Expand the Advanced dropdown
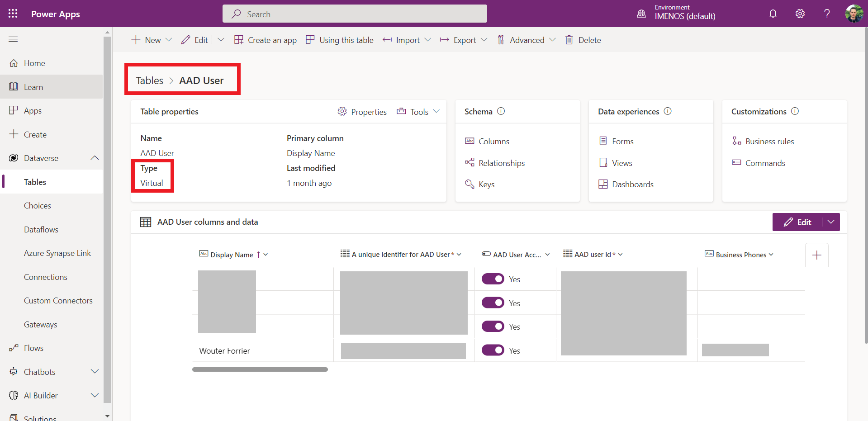Viewport: 868px width, 421px height. point(552,40)
